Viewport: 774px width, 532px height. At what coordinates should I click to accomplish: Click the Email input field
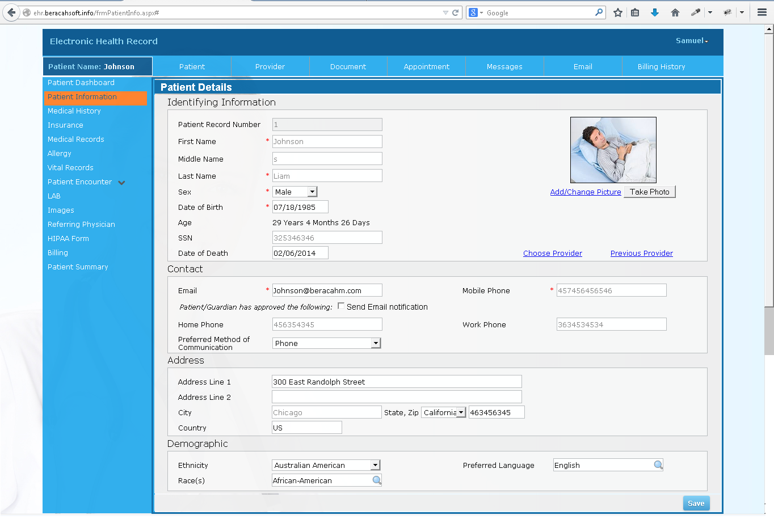(327, 290)
